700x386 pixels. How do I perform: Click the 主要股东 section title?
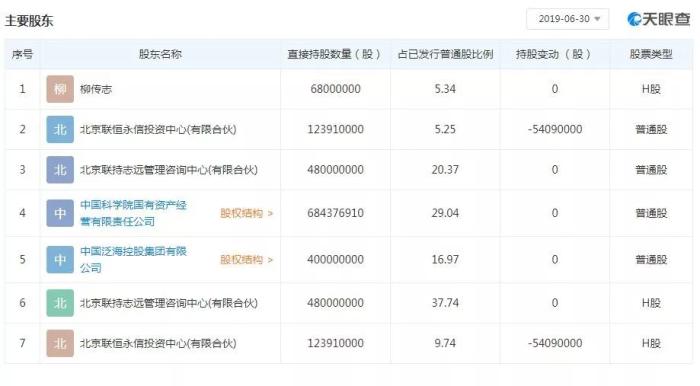[x=29, y=21]
